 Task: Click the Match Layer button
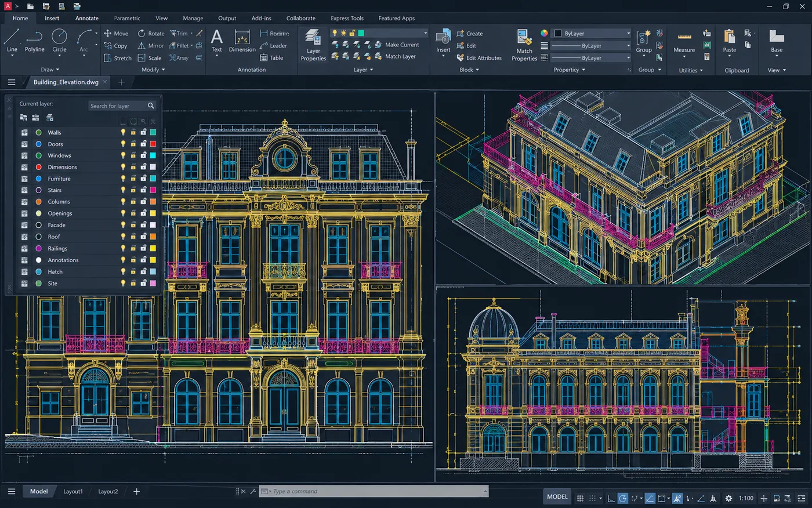pos(395,56)
